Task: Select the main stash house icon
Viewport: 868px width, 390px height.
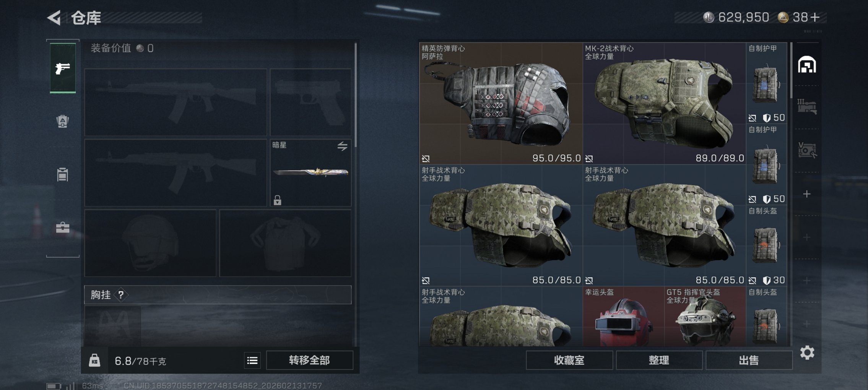Action: click(x=807, y=65)
